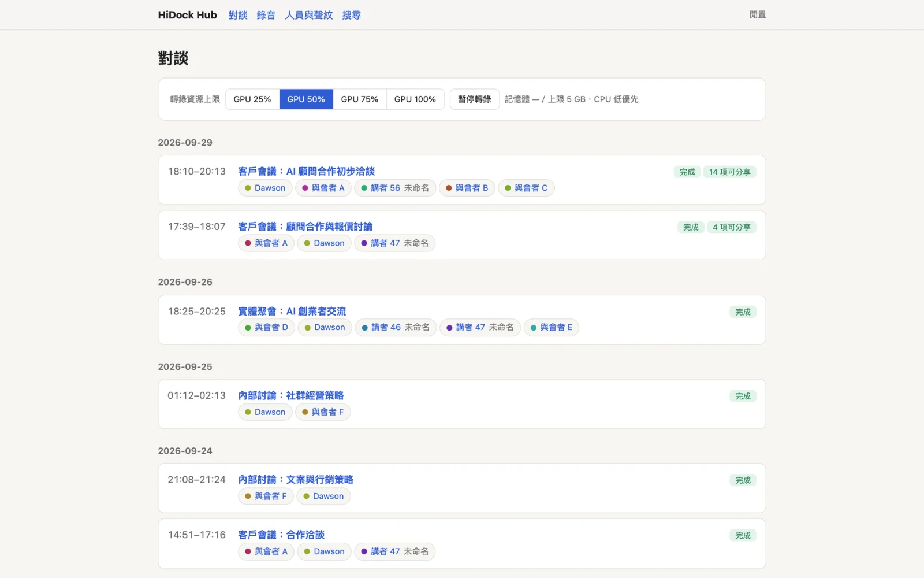Screen dimensions: 924x578
Task: Open 內部討論:文案與行銷策略 conversation
Action: click(x=296, y=480)
